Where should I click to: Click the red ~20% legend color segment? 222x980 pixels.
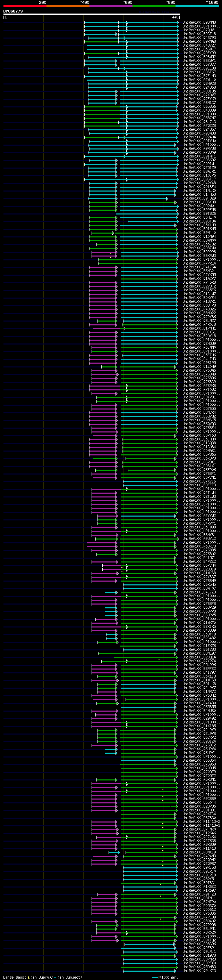point(25,6)
